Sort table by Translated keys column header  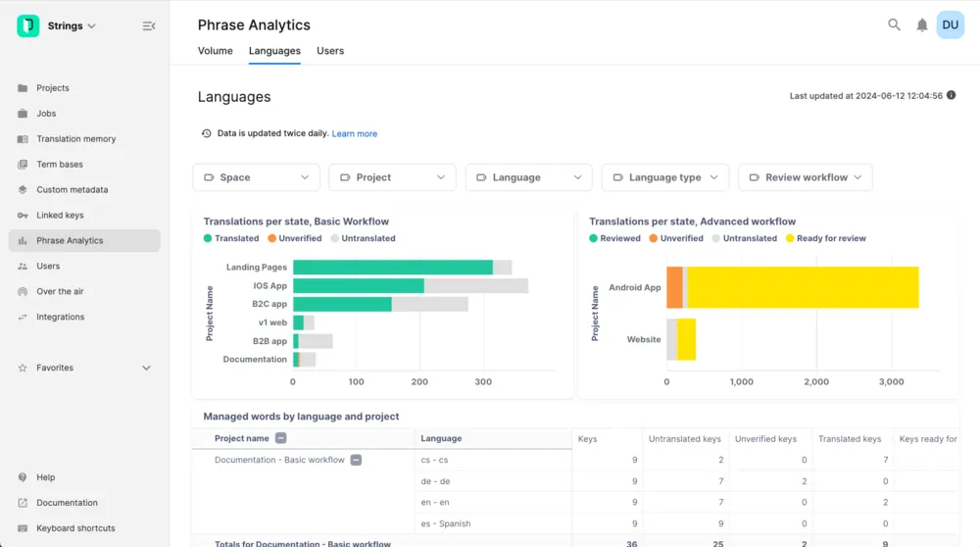850,439
